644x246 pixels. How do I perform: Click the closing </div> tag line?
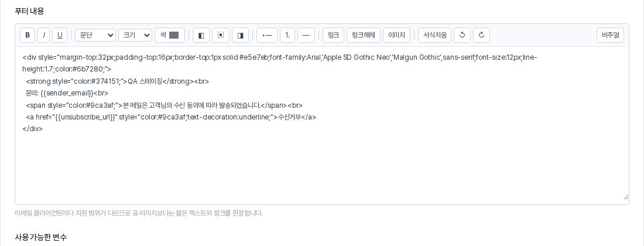tap(32, 129)
